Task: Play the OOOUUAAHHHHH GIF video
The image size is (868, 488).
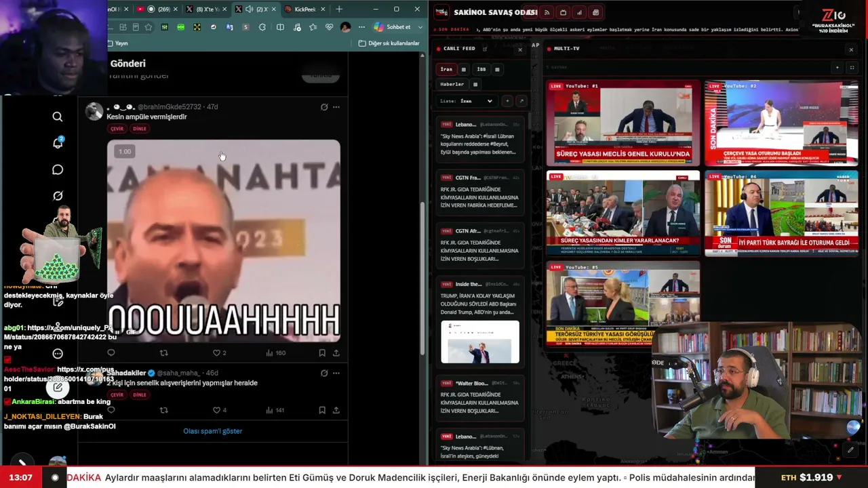Action: 224,241
